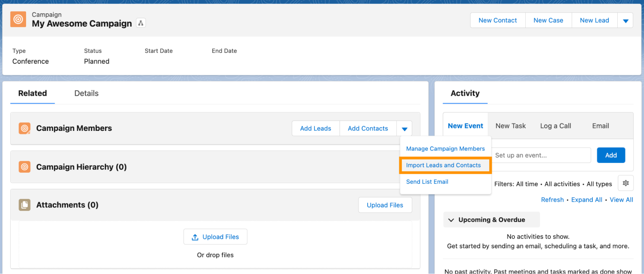Open campaign hierarchy view icon beside the title
This screenshot has width=644, height=274.
(141, 23)
